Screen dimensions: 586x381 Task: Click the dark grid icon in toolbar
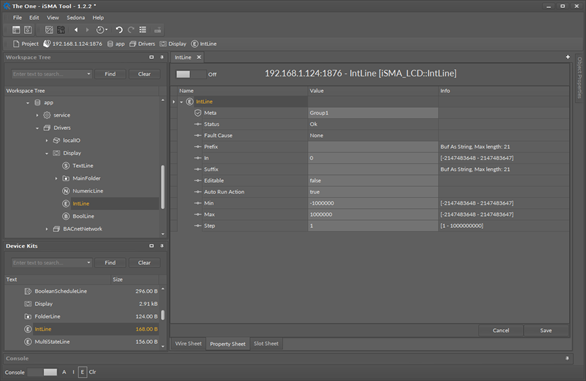[x=61, y=30]
